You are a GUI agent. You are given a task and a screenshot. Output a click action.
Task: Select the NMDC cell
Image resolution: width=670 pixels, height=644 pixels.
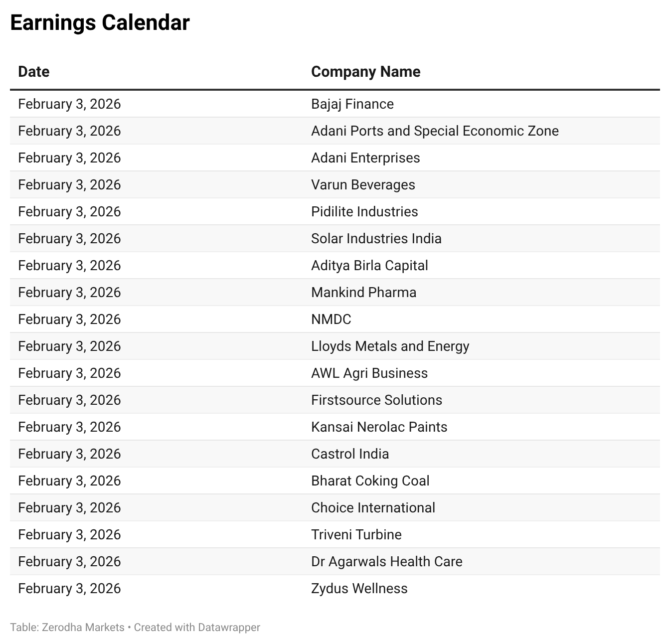331,319
